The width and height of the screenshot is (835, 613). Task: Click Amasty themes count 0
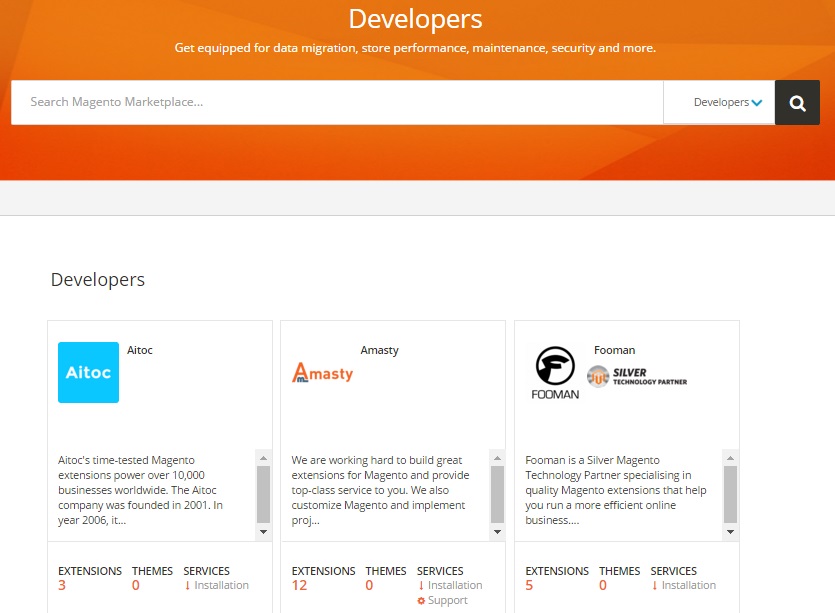point(369,585)
